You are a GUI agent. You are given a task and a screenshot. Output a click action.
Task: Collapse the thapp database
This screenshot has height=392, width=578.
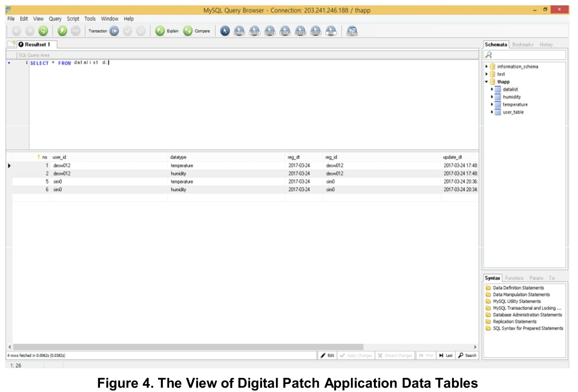click(x=487, y=82)
